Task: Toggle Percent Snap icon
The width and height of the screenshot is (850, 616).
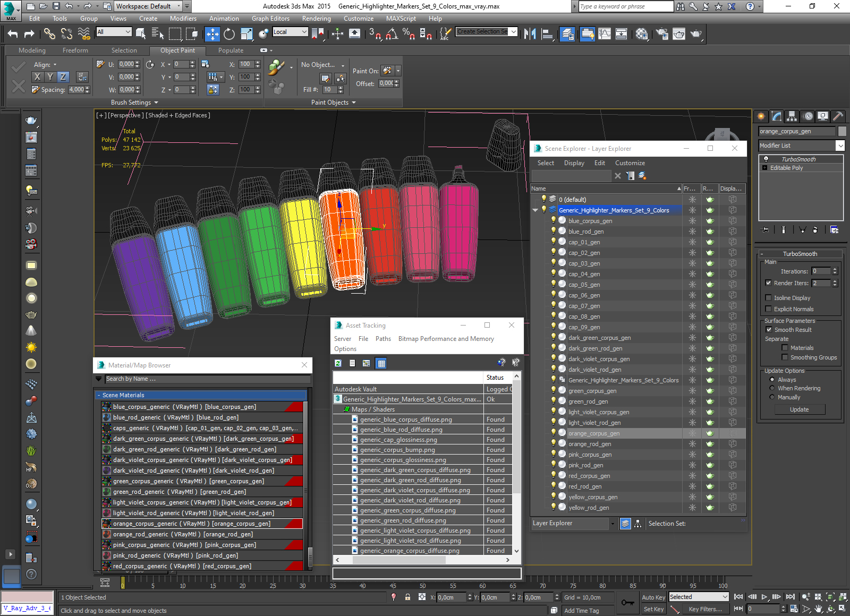Action: tap(409, 34)
